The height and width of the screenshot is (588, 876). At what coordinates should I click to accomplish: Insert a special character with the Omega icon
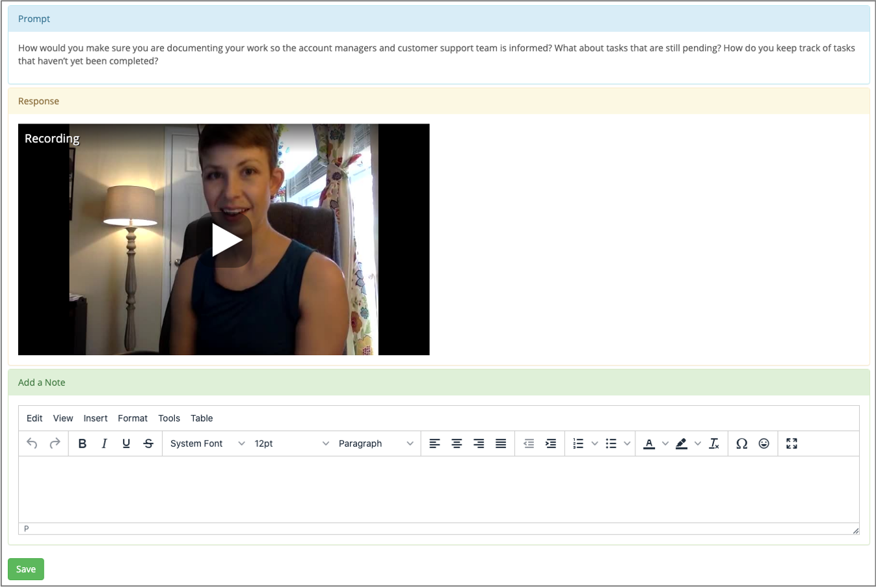pyautogui.click(x=741, y=444)
